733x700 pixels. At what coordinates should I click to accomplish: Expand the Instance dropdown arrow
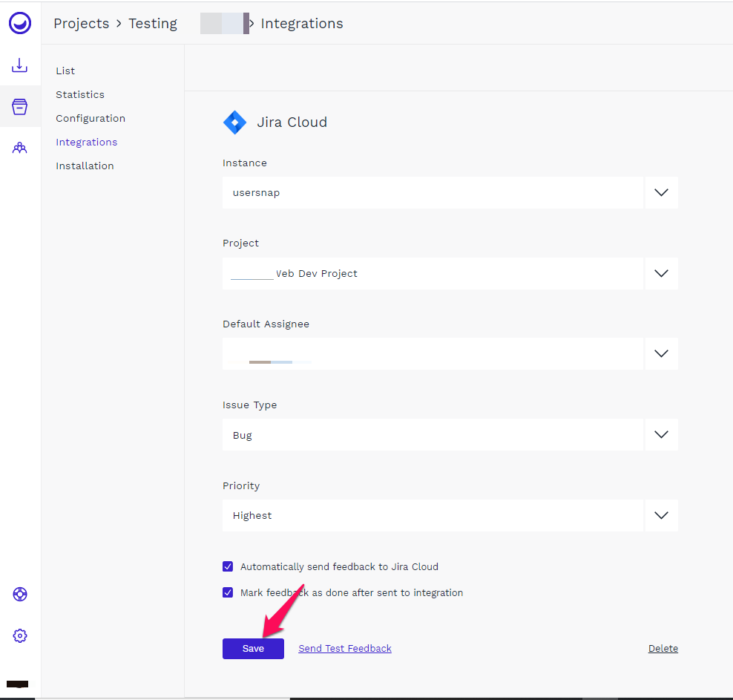[x=661, y=193]
